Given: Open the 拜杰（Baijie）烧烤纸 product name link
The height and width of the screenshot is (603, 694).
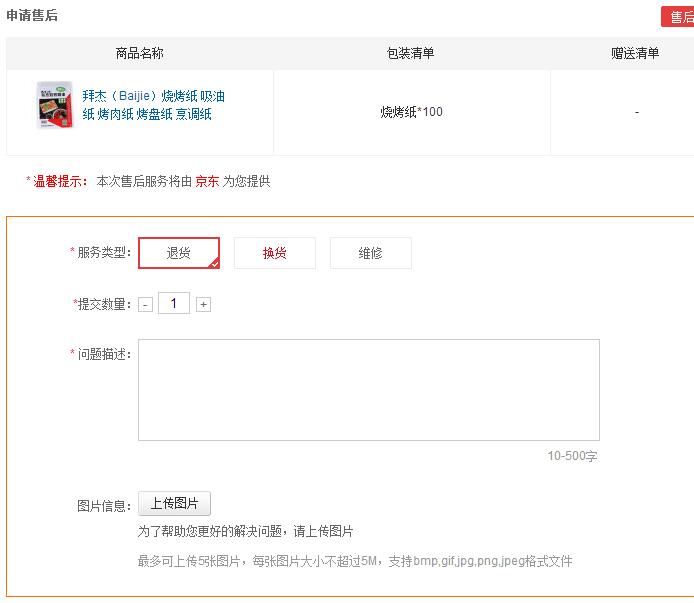Looking at the screenshot, I should coord(153,105).
